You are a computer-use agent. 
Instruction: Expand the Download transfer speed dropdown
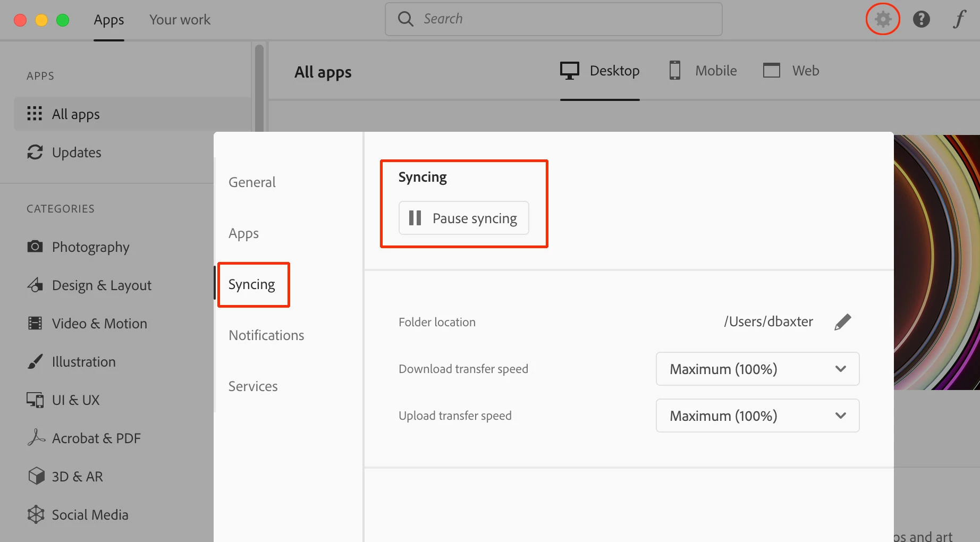tap(757, 369)
